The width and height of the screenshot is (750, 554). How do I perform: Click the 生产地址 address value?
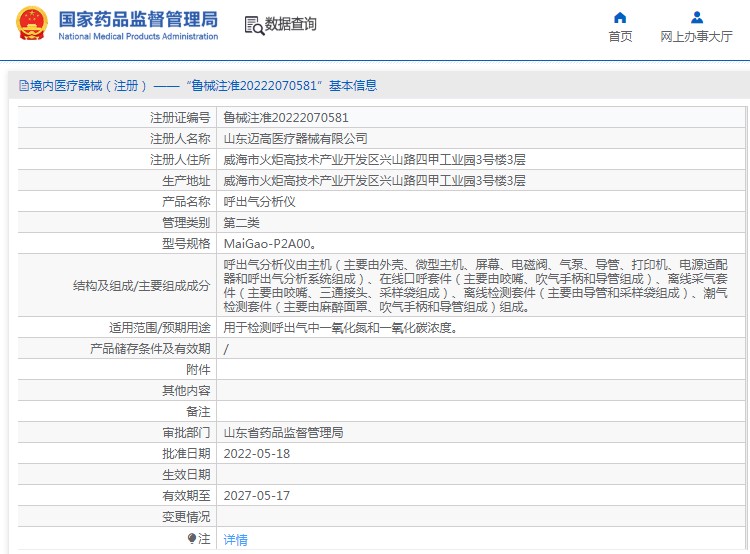(375, 181)
